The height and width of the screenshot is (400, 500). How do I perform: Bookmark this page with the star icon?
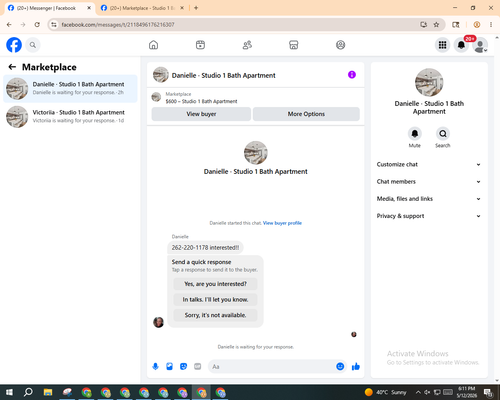tap(436, 25)
